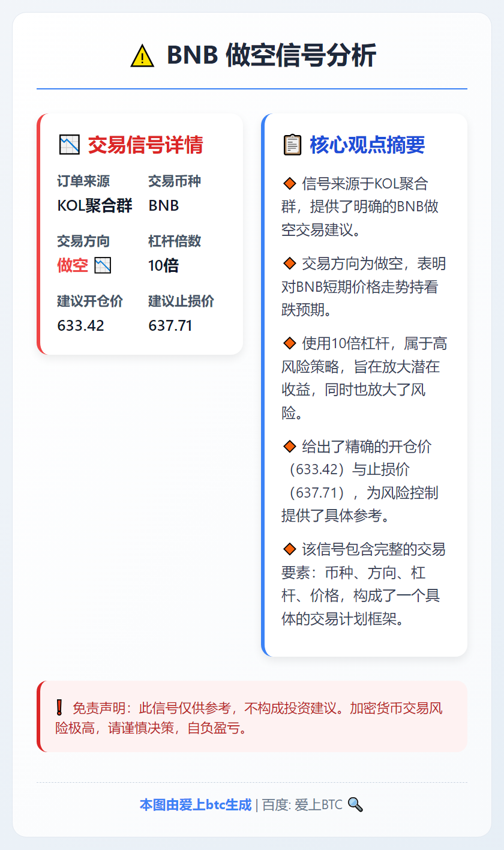Click the 建议开仓价 label

coord(90,301)
